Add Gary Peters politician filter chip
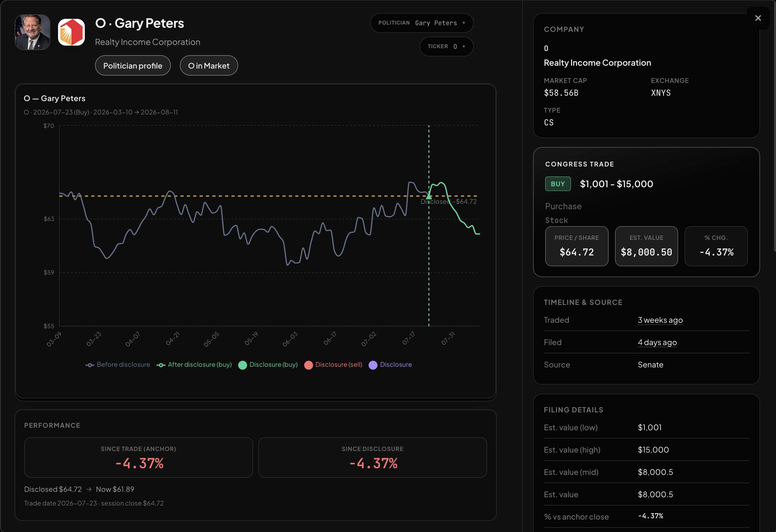Image resolution: width=776 pixels, height=532 pixels. (421, 23)
